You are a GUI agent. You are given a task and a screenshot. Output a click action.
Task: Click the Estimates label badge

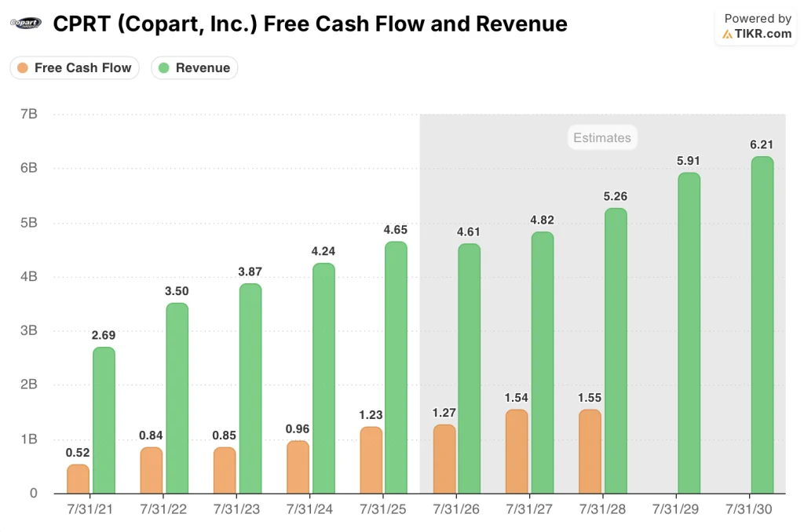602,137
